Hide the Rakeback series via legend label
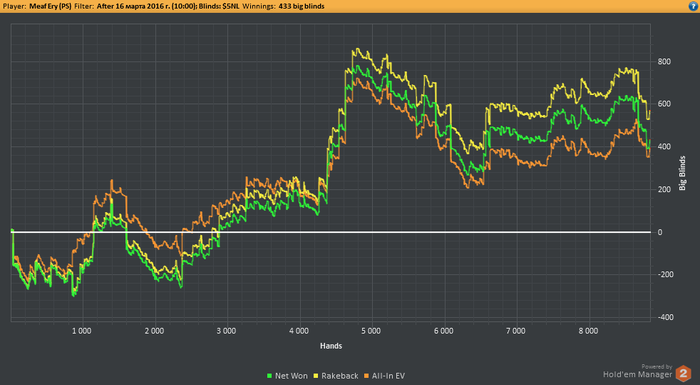The image size is (700, 385). [x=340, y=376]
